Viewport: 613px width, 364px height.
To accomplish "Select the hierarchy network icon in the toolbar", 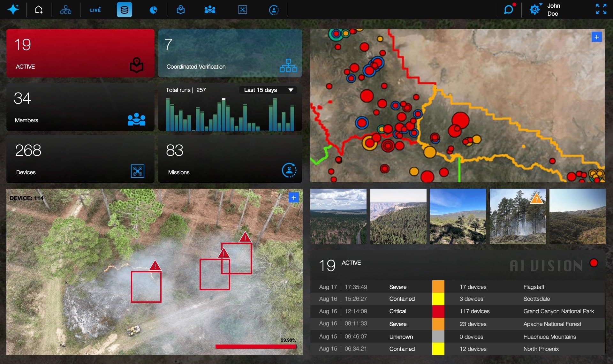I will click(x=65, y=10).
